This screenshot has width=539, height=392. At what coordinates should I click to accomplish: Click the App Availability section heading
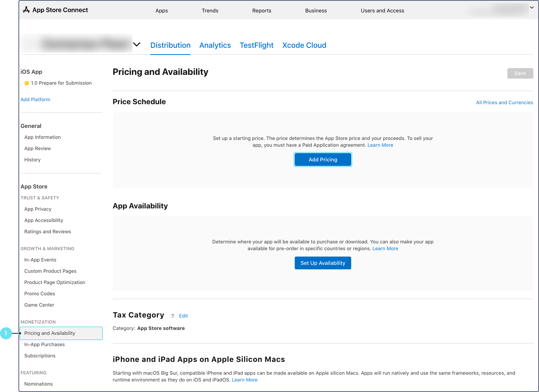[140, 206]
